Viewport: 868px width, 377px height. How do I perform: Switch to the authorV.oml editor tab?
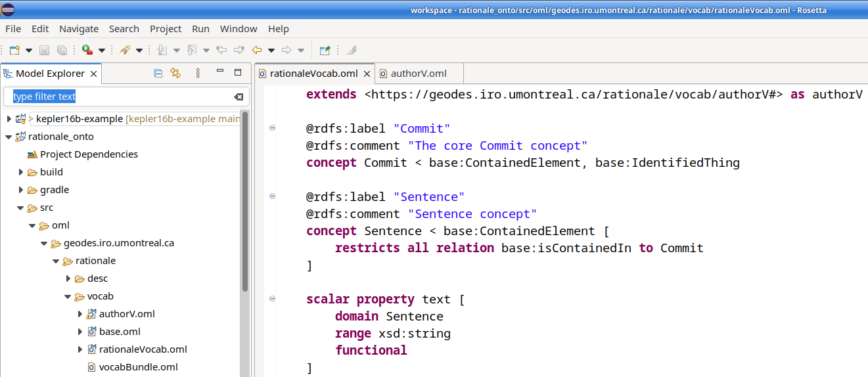tap(419, 74)
